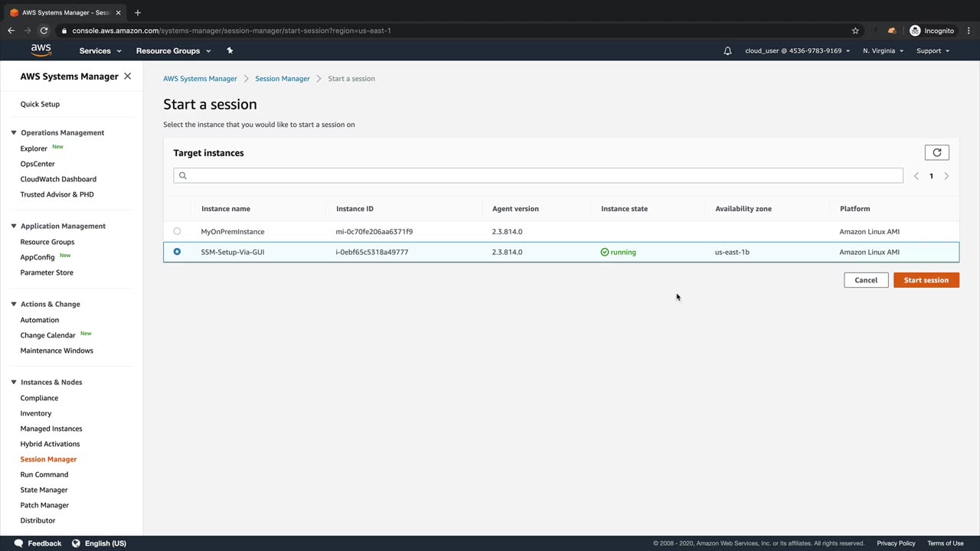Viewport: 980px width, 551px height.
Task: Collapse the Application Management section
Action: pos(14,226)
